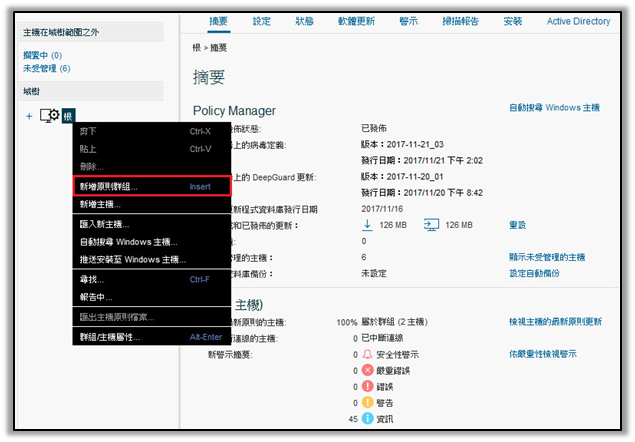
Task: Choose 推送安裝至 Windows 主機... menu entry
Action: pyautogui.click(x=152, y=259)
